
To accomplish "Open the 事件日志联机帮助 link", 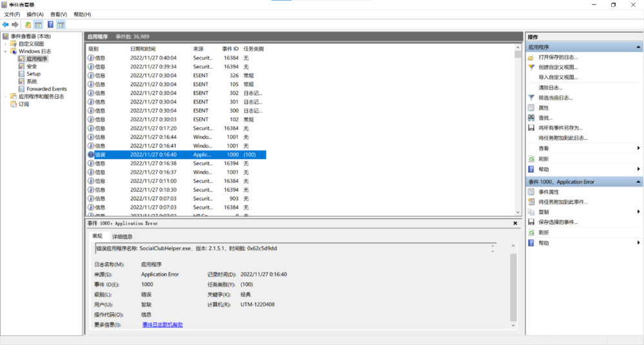I will click(162, 325).
